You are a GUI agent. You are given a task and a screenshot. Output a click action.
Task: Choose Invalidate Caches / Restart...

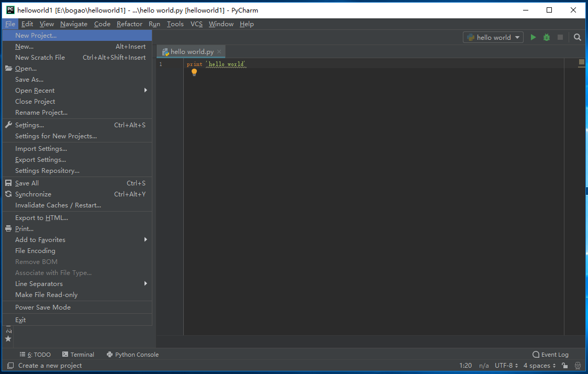(77, 205)
